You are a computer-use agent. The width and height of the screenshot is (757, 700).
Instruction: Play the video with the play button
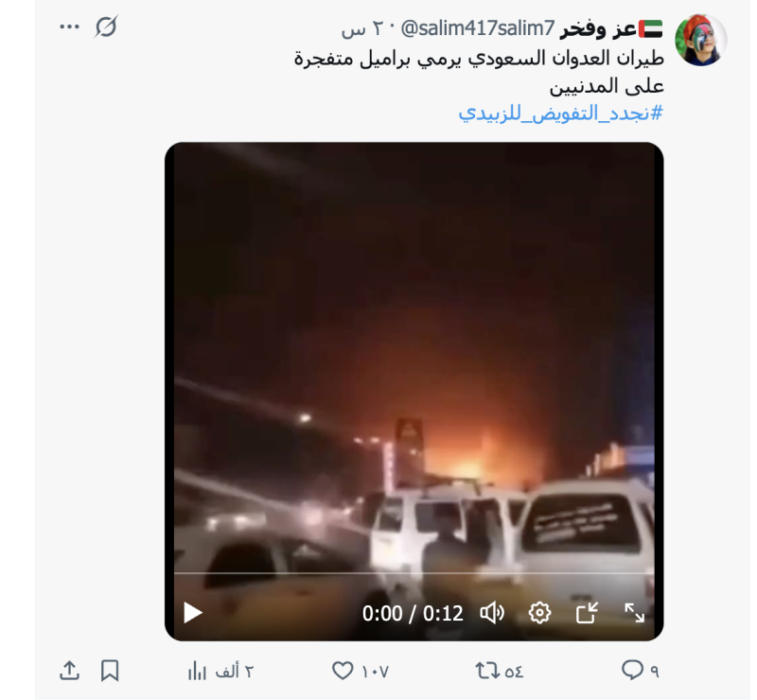193,613
